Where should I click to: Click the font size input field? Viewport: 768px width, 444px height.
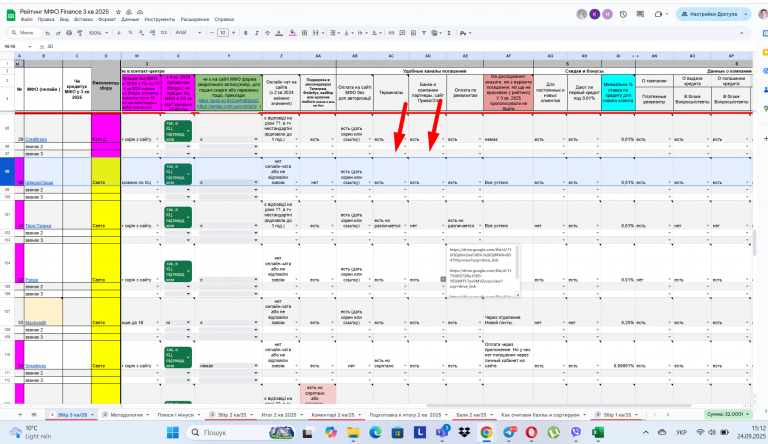point(222,33)
